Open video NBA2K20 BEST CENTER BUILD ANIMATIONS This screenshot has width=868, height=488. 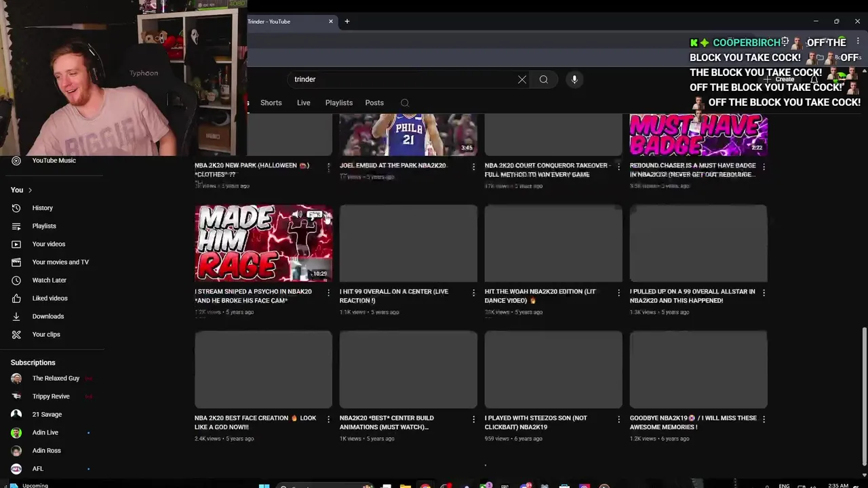coord(387,422)
